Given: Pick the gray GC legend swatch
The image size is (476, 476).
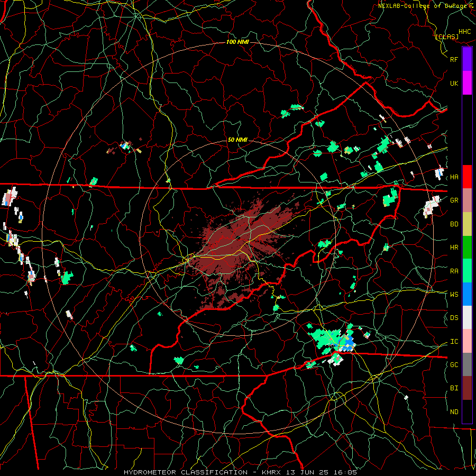Looking at the screenshot, I should coord(467,364).
